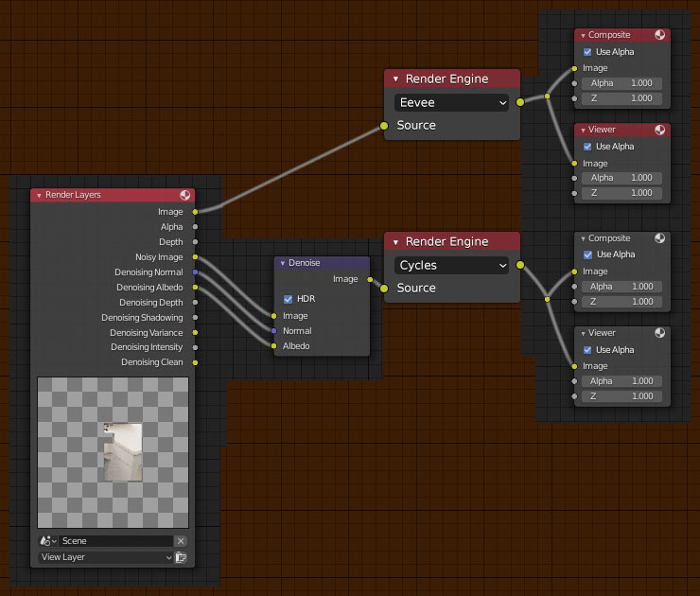Select reroute dot after Cycles Render Engine output
Image resolution: width=700 pixels, height=596 pixels.
click(x=548, y=299)
